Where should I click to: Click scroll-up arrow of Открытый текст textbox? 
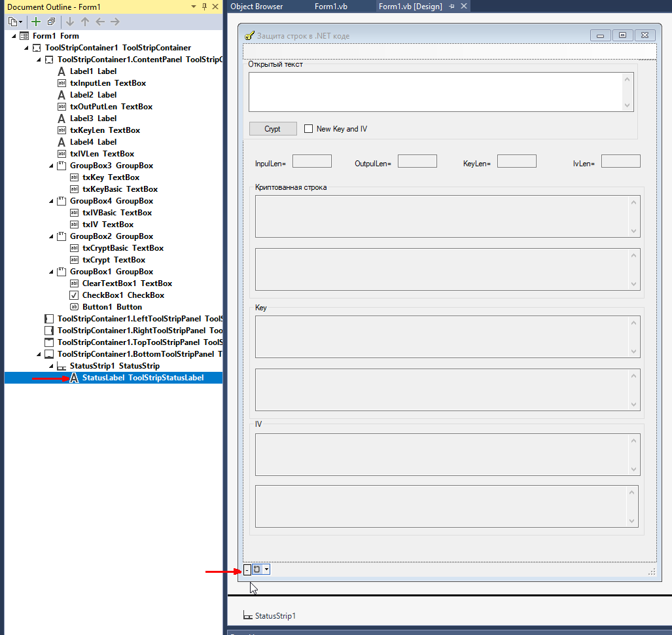[627, 79]
